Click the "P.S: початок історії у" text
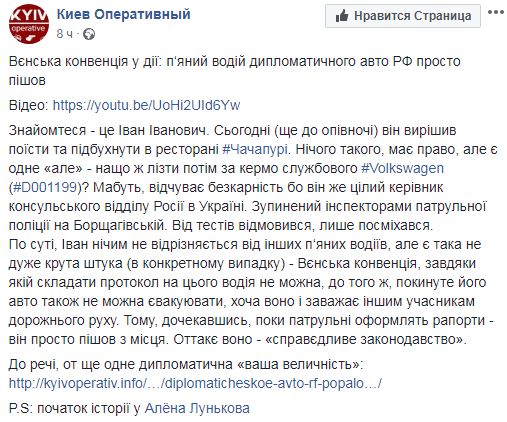The height and width of the screenshot is (422, 507). (75, 408)
